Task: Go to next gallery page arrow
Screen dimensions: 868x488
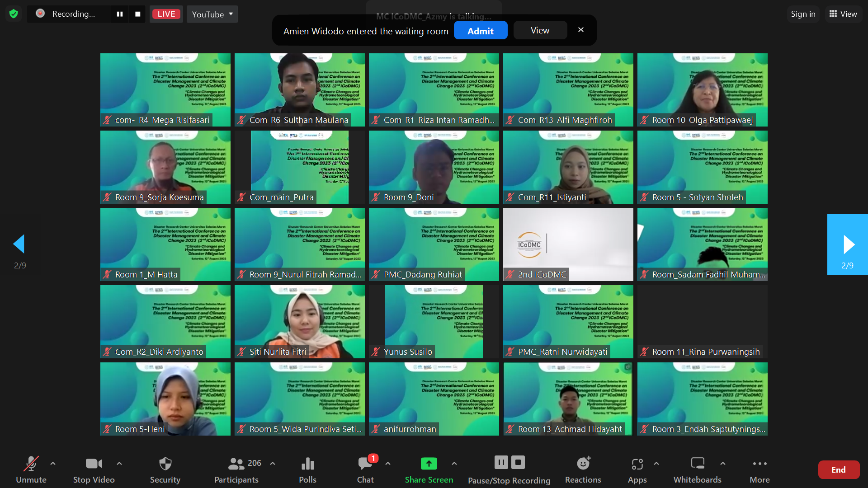Action: (848, 244)
